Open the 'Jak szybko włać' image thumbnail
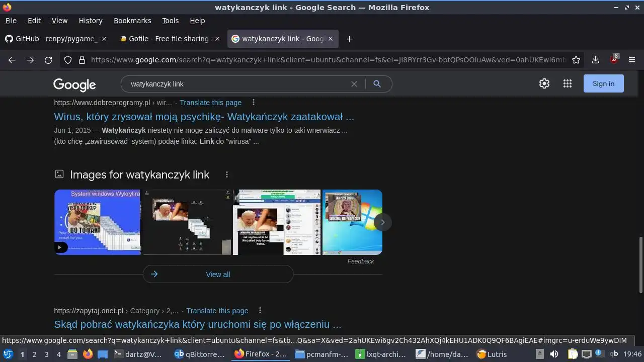This screenshot has height=362, width=644. (277, 222)
